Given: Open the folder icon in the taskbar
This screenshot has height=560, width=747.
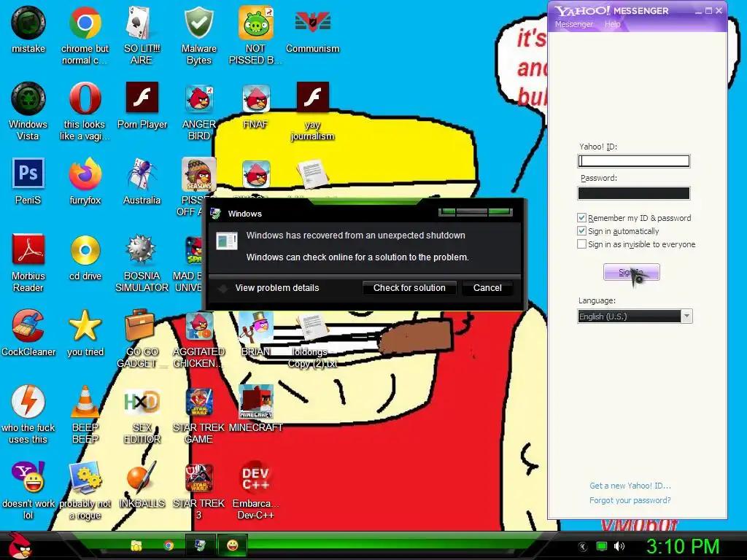Looking at the screenshot, I should pyautogui.click(x=136, y=545).
